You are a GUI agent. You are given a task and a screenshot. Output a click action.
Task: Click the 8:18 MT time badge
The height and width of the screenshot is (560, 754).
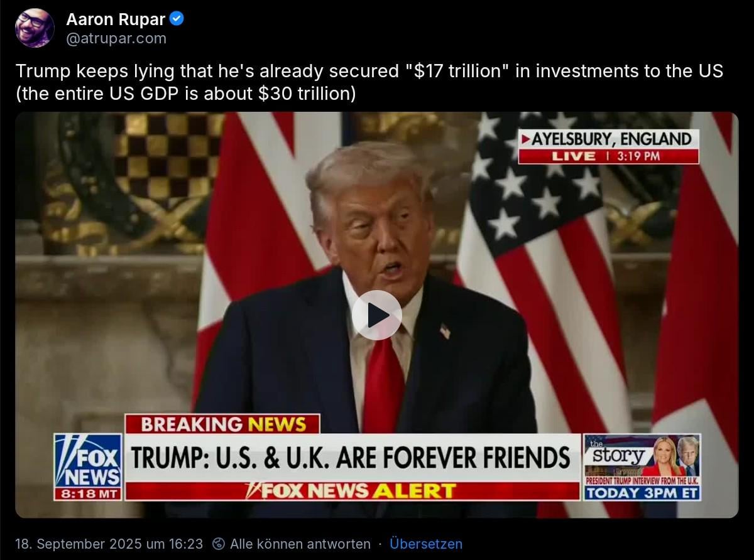pyautogui.click(x=88, y=494)
